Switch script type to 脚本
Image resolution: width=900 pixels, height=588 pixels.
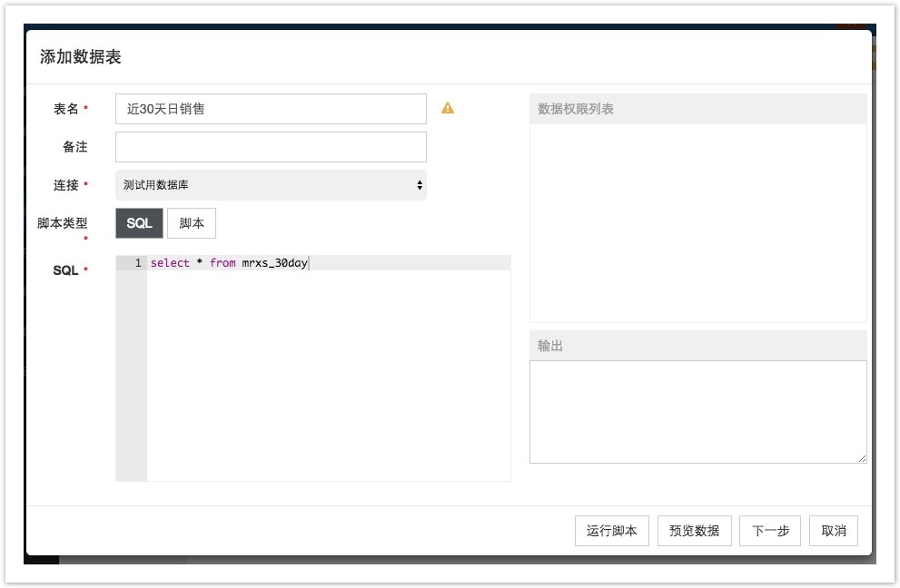(x=192, y=223)
